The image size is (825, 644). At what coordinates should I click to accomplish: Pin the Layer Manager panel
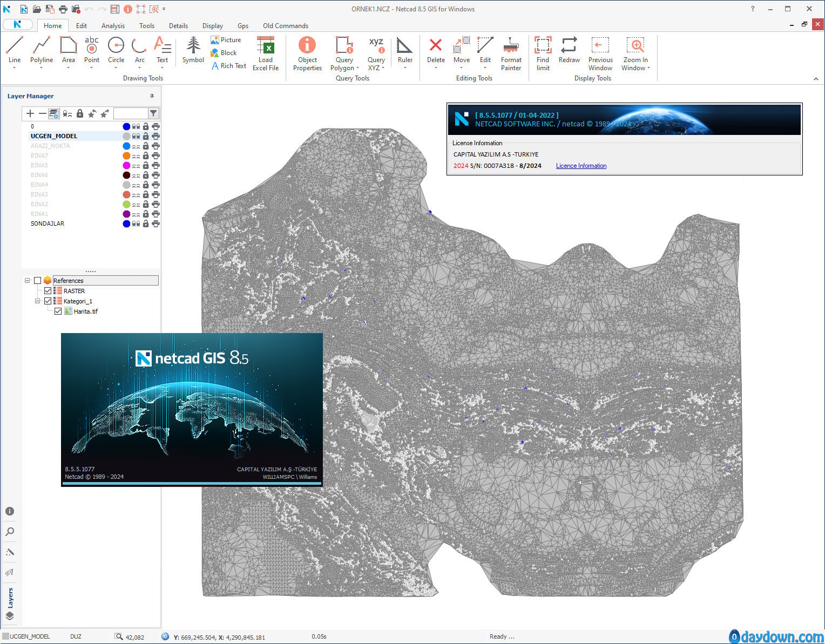tap(152, 96)
